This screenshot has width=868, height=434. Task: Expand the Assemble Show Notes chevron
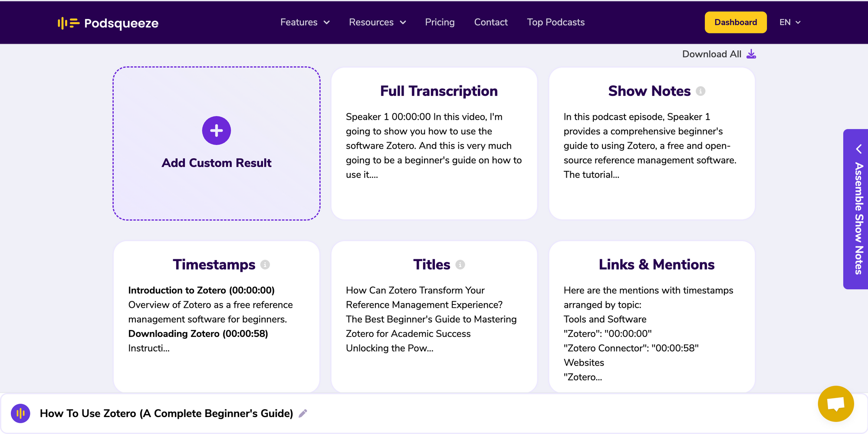[x=858, y=149]
